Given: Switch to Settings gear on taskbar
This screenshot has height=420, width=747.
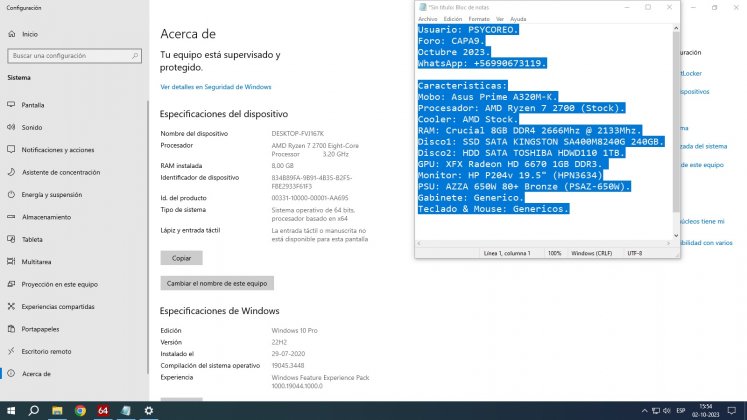Looking at the screenshot, I should point(149,410).
